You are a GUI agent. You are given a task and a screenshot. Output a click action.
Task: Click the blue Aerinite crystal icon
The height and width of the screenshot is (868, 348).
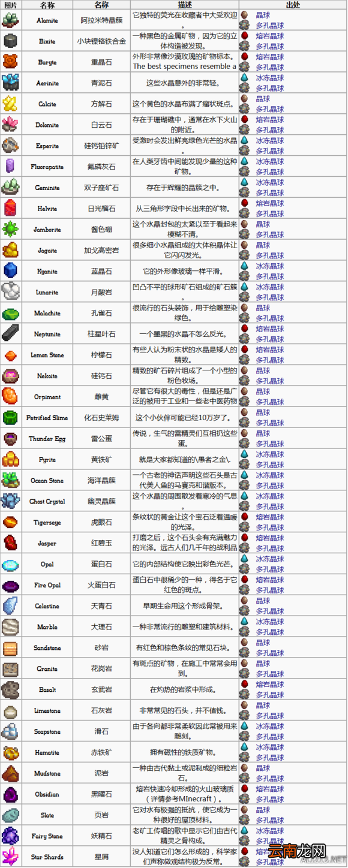pyautogui.click(x=10, y=83)
